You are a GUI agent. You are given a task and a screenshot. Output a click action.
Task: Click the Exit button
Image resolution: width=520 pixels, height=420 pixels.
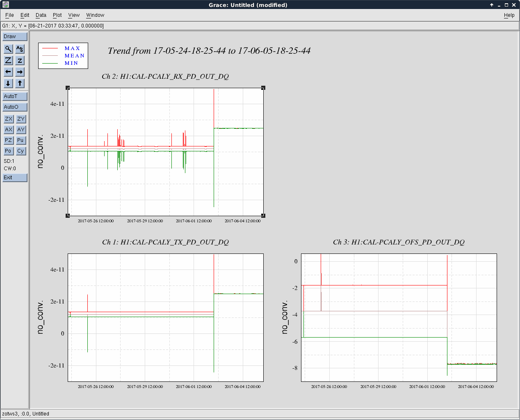[x=15, y=178]
